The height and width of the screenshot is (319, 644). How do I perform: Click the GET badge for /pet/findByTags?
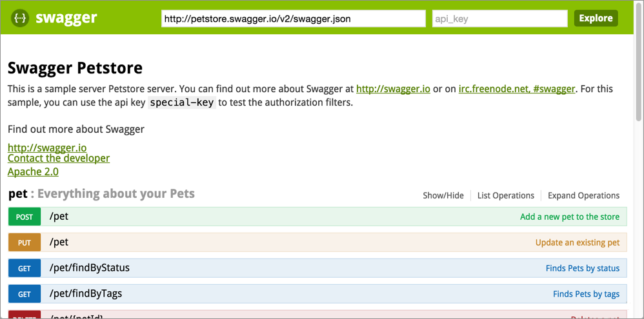click(x=25, y=294)
